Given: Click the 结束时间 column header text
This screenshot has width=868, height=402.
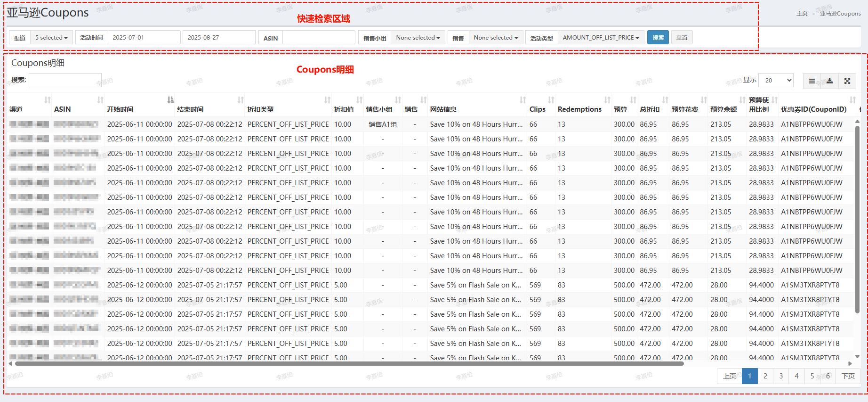Looking at the screenshot, I should pyautogui.click(x=190, y=109).
